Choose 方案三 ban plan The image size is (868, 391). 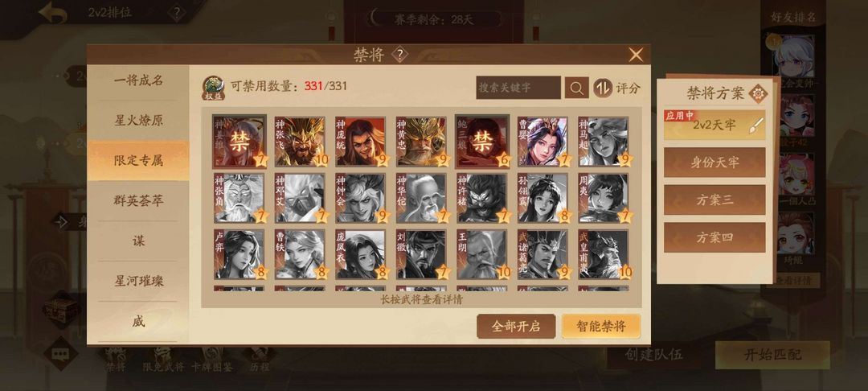pos(714,200)
